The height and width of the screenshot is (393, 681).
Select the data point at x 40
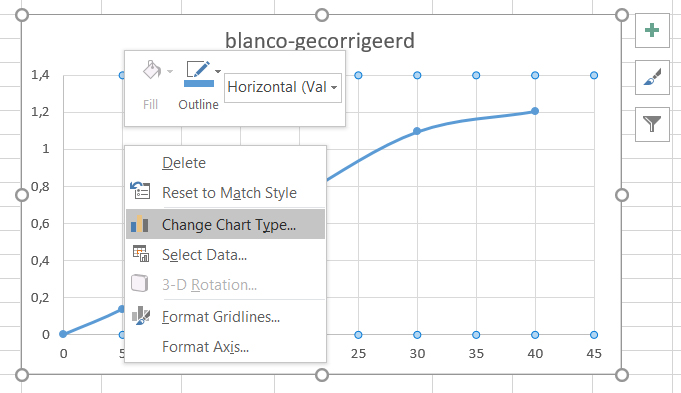535,111
